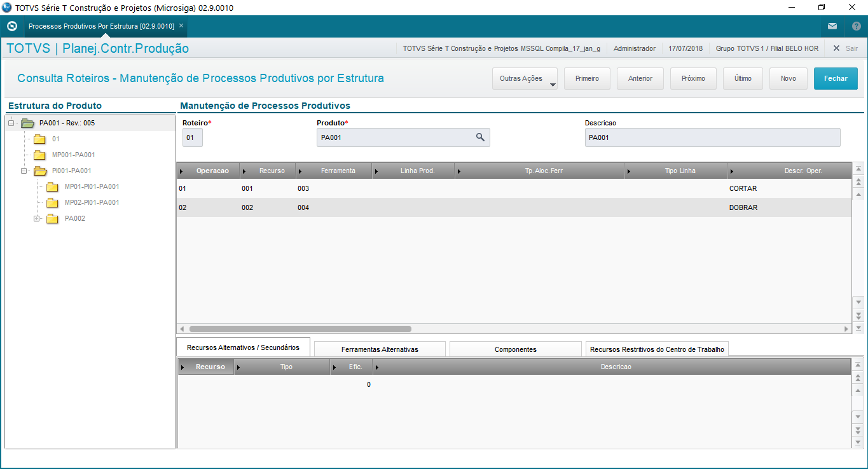The width and height of the screenshot is (868, 469).
Task: Switch to the Ferramentas Alternativas tab
Action: [380, 349]
